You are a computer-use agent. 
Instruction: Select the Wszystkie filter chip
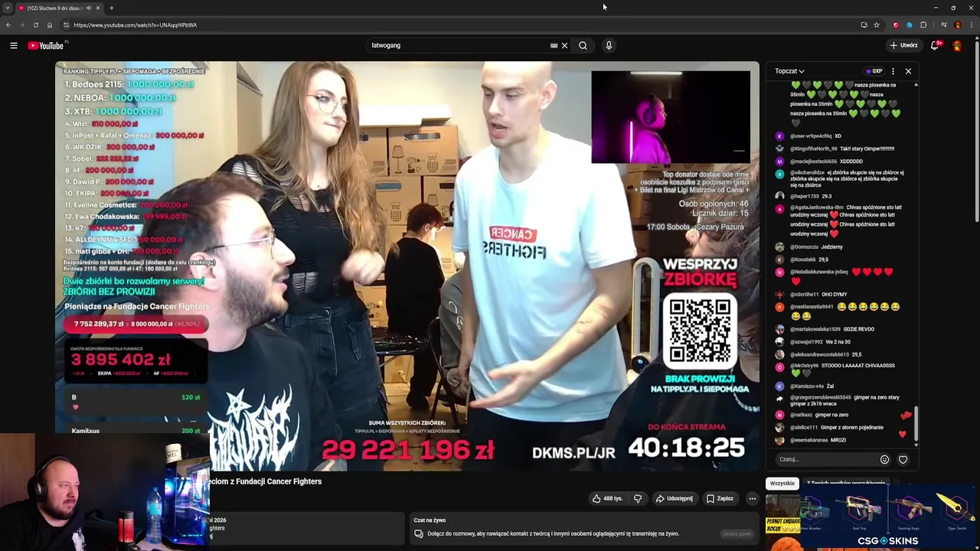pos(782,483)
